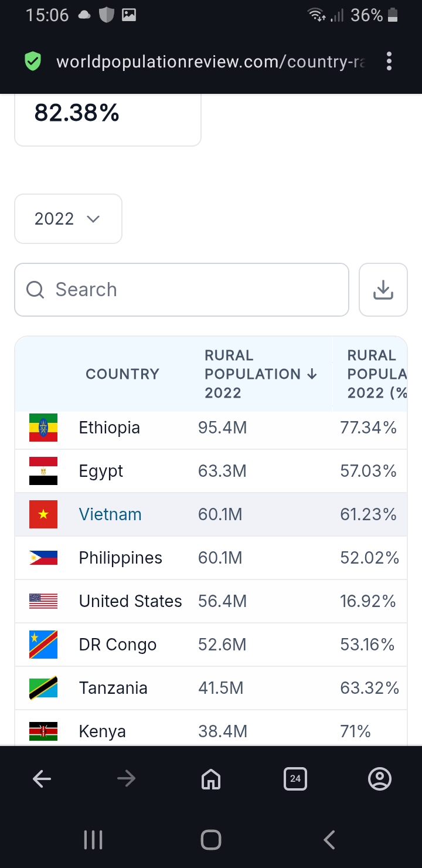
Task: Tap the browser home icon
Action: pos(211,779)
